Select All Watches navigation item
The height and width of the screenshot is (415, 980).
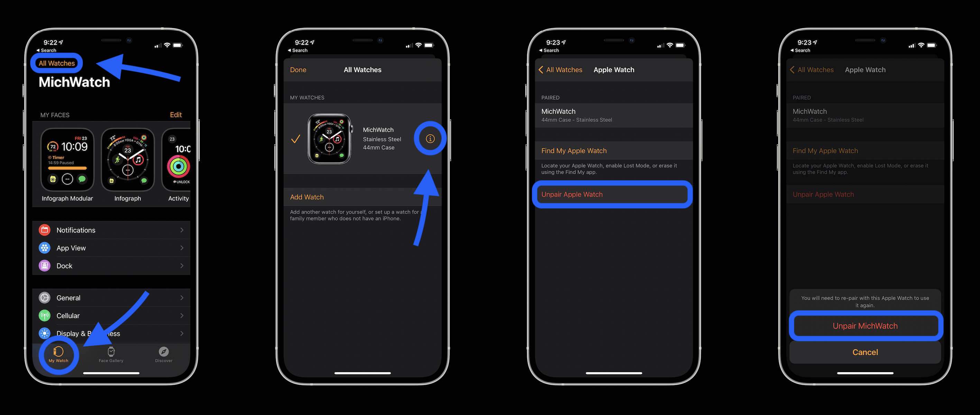click(57, 63)
